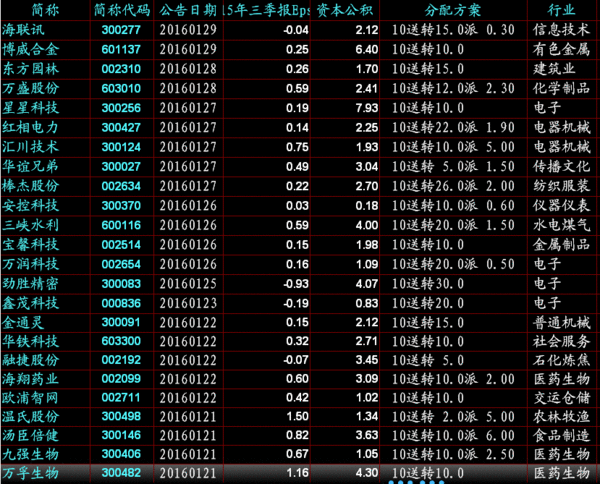Screen dimensions: 600x484
Task: Click 传播文化 industry cell
Action: tap(561, 166)
